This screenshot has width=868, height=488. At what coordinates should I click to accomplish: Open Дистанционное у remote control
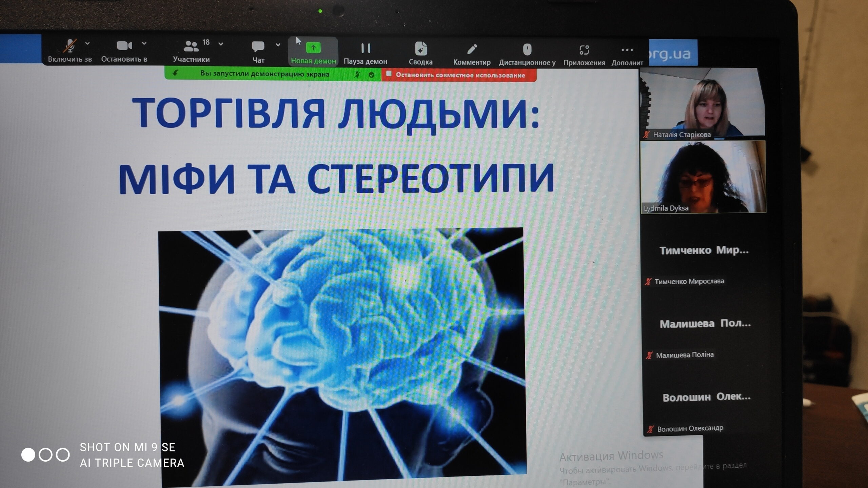coord(527,50)
